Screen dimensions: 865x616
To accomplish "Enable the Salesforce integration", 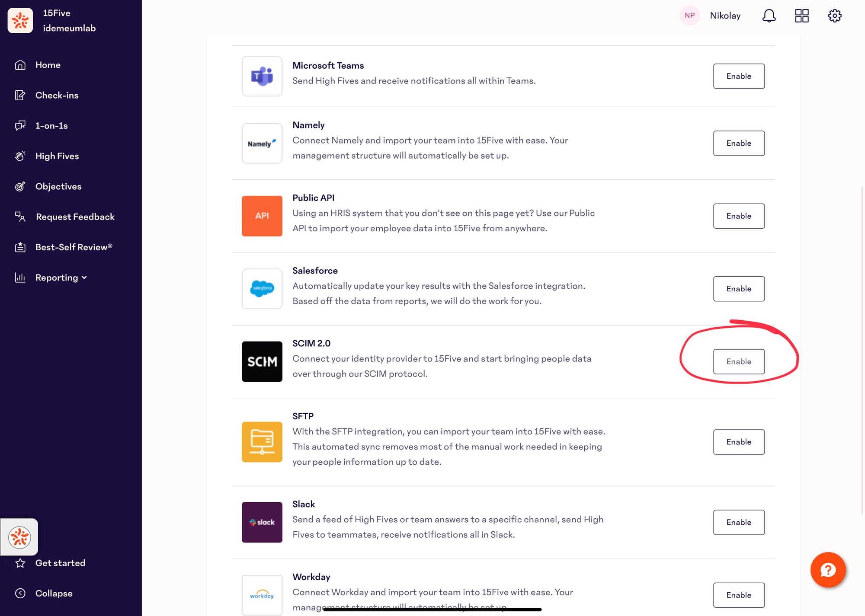I will coord(739,289).
